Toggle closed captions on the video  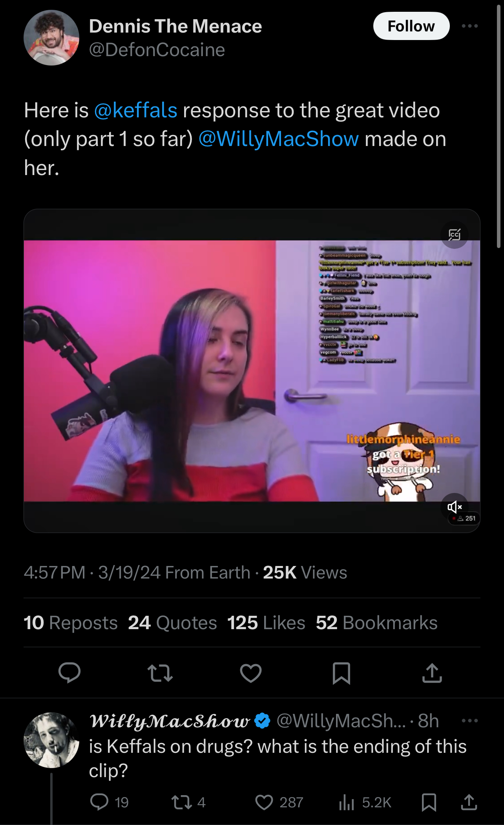point(455,235)
